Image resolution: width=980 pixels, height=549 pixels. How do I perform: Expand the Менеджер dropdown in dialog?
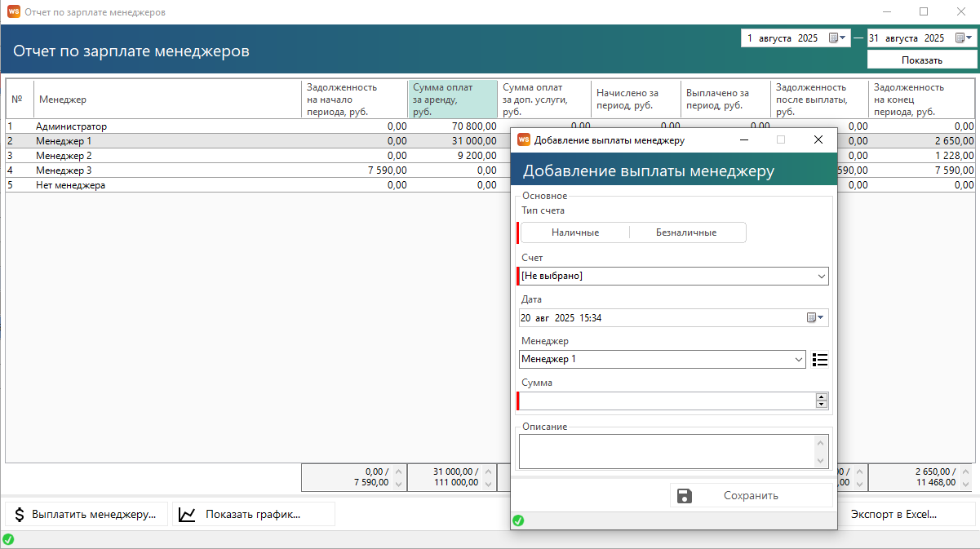(798, 360)
